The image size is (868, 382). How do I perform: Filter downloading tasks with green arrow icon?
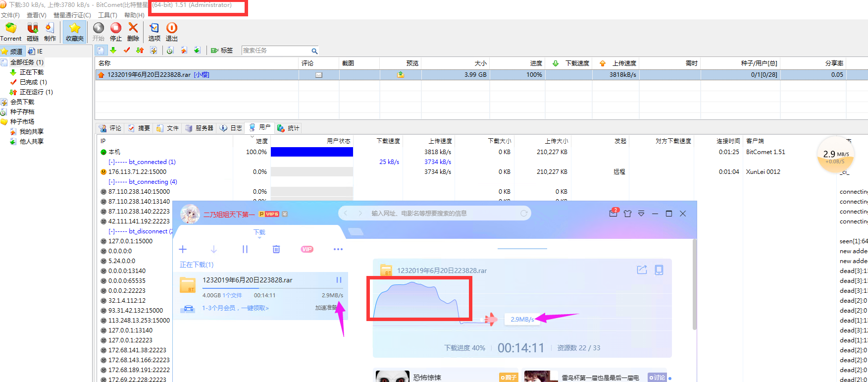pyautogui.click(x=113, y=51)
